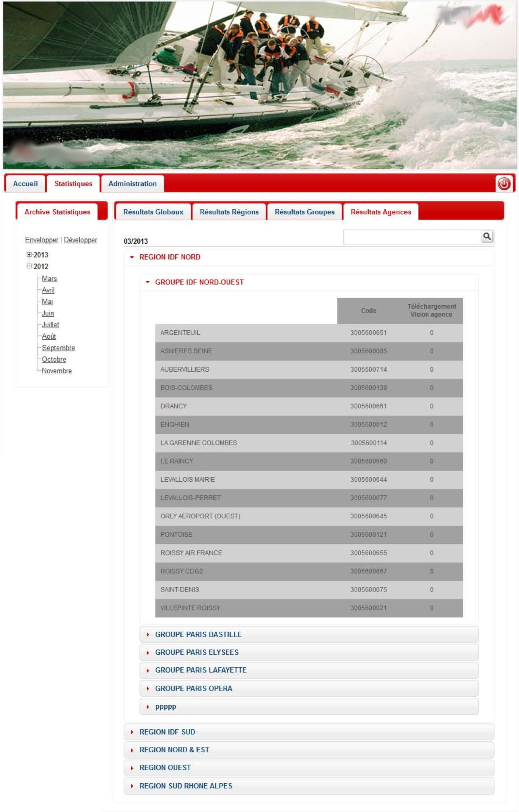Click ENGHIEN agency name
The image size is (519, 812).
(175, 425)
